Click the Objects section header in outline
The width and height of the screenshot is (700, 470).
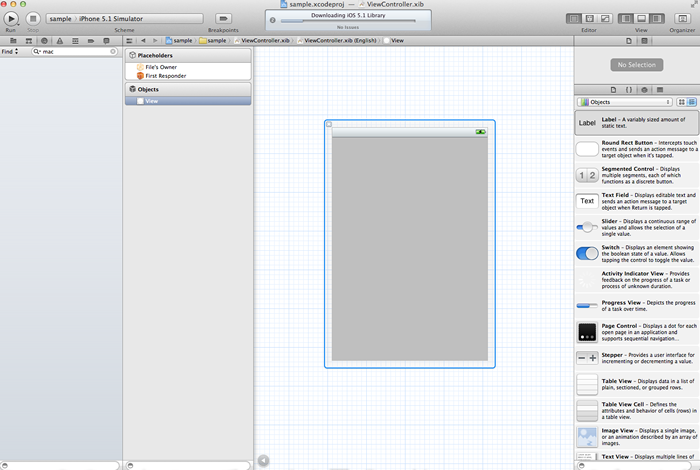tap(188, 89)
